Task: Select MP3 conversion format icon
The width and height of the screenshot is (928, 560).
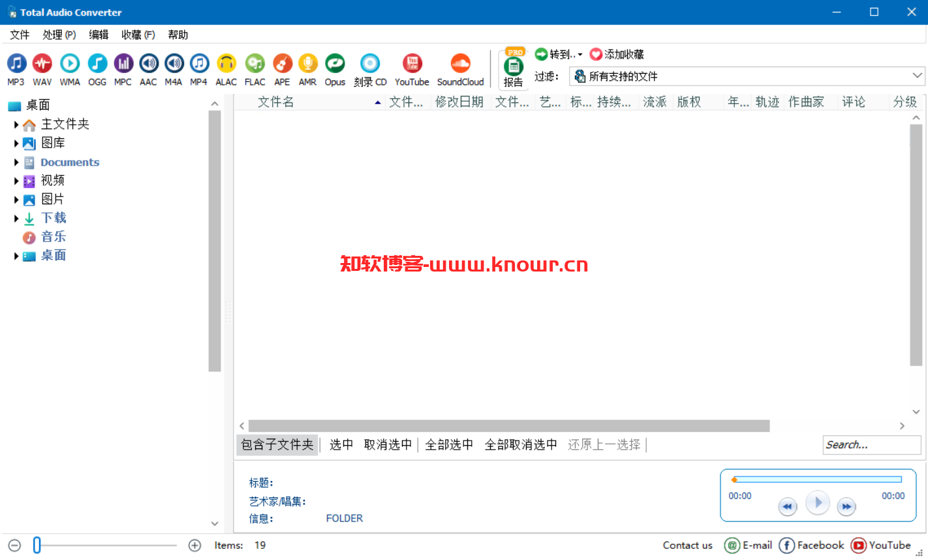Action: [16, 63]
